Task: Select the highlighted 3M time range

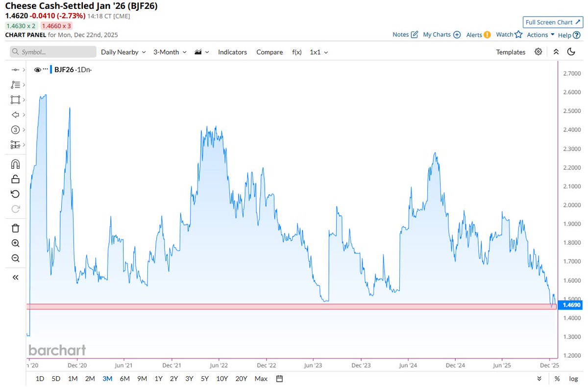Action: 107,379
